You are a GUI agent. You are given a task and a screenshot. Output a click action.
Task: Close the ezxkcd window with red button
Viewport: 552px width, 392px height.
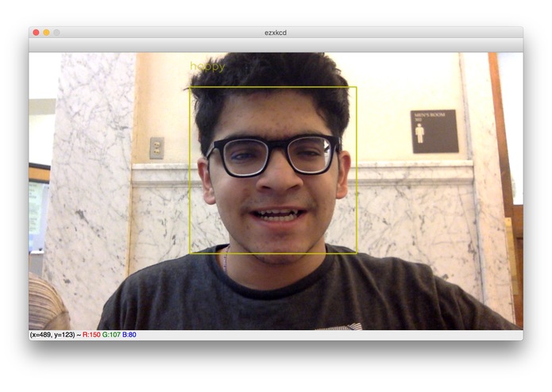point(36,33)
